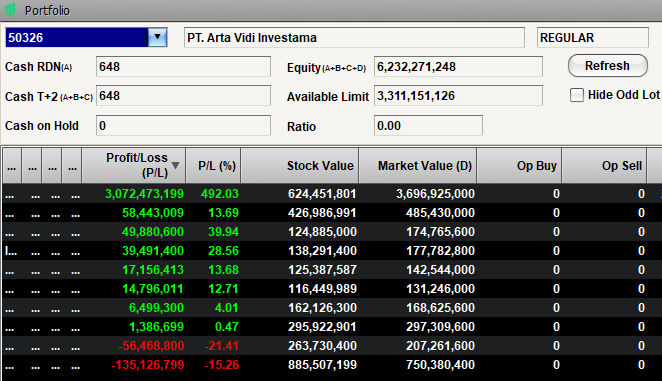Click the Available Limit value field
The image size is (662, 381).
tap(458, 96)
